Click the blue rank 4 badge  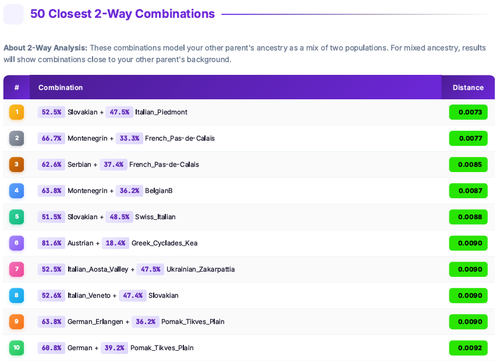(16, 191)
